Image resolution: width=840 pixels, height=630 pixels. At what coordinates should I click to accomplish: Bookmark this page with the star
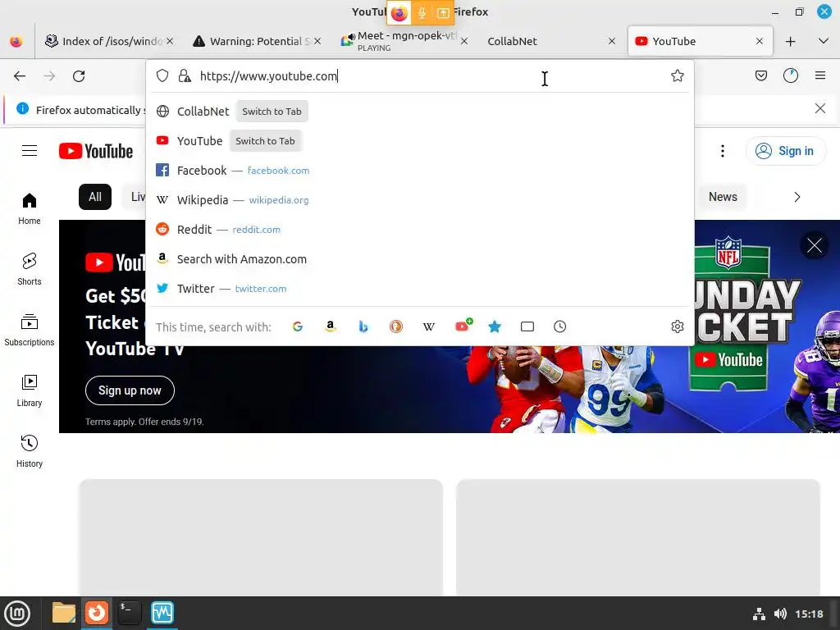point(677,75)
